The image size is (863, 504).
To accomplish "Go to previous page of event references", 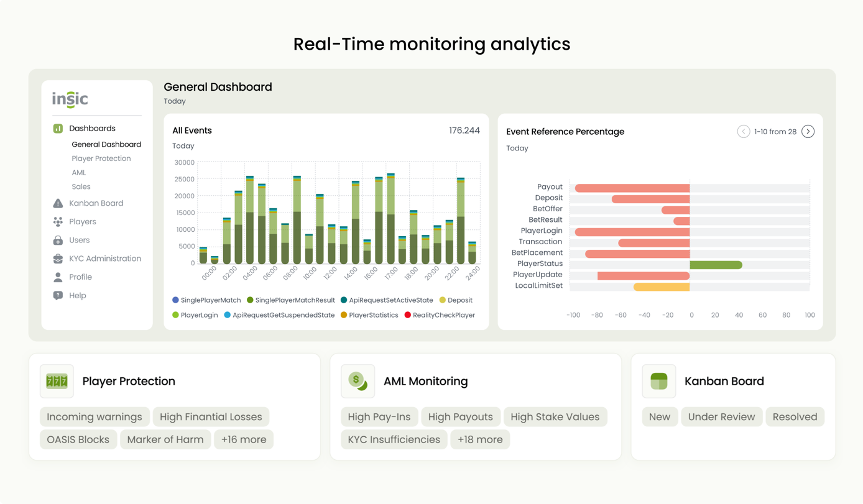I will pyautogui.click(x=743, y=132).
